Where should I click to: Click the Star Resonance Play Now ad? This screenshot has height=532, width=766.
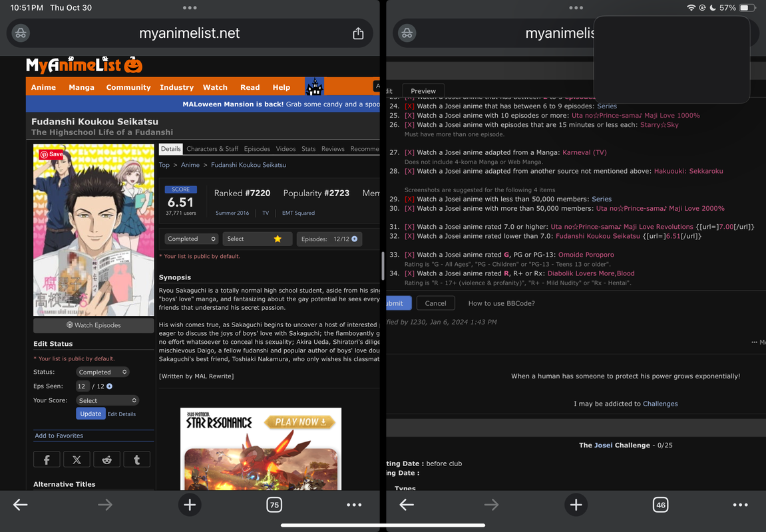pyautogui.click(x=261, y=448)
